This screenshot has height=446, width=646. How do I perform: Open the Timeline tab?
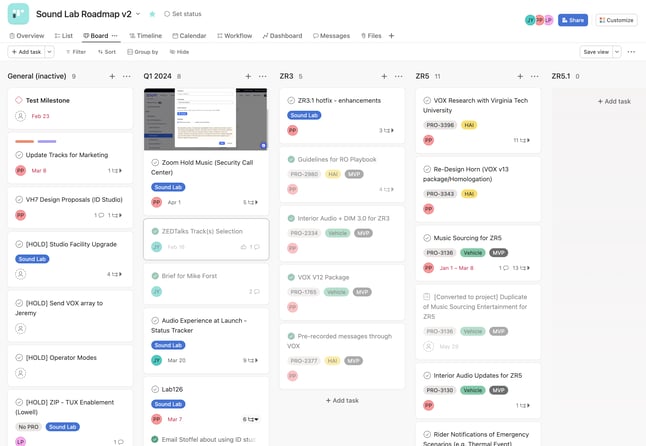(x=145, y=36)
